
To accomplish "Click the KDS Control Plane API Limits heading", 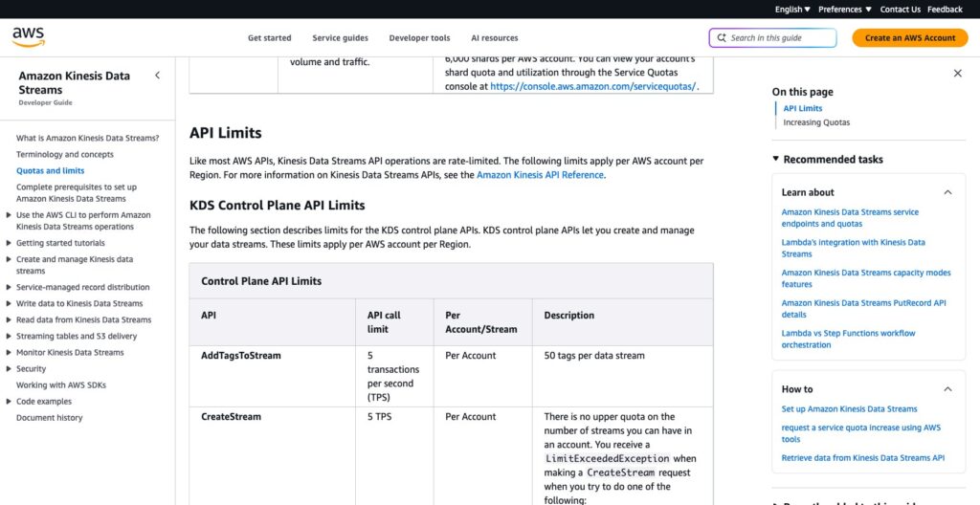I will click(x=277, y=205).
